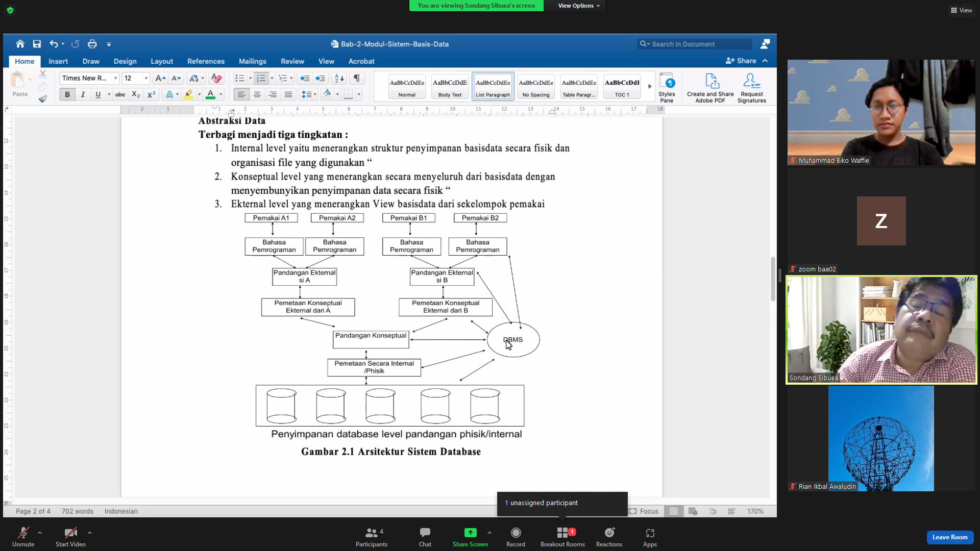Open Breakout Rooms
This screenshot has width=980, height=551.
562,537
